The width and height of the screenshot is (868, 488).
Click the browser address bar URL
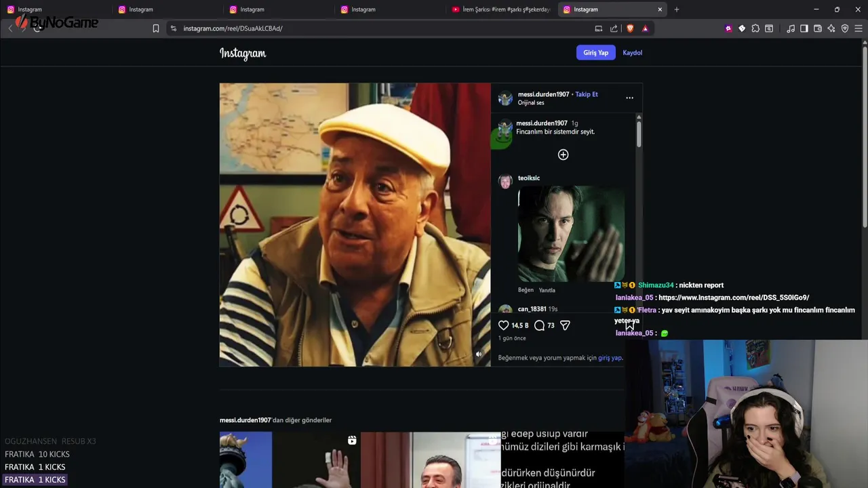click(233, 28)
